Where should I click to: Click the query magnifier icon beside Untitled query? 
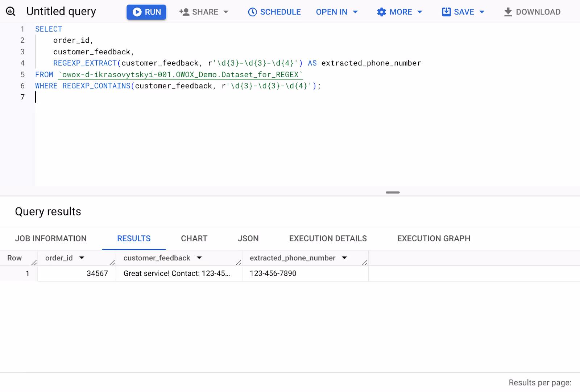(x=11, y=12)
